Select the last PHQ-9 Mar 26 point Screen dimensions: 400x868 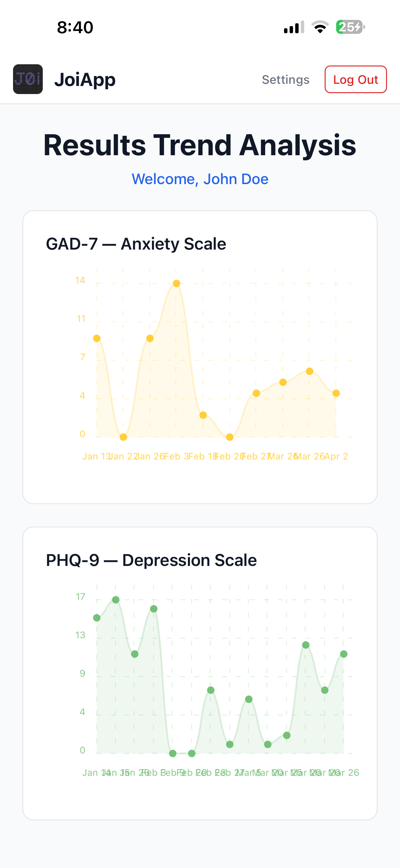click(x=344, y=654)
